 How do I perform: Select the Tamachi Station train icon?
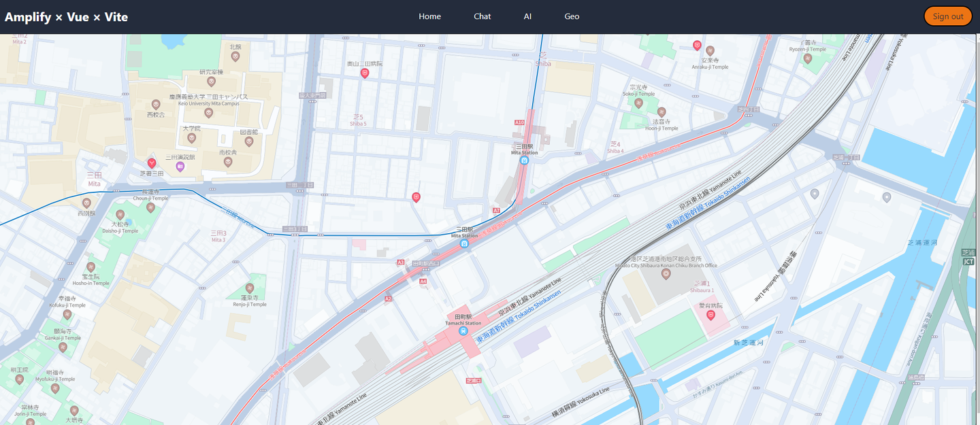(463, 331)
